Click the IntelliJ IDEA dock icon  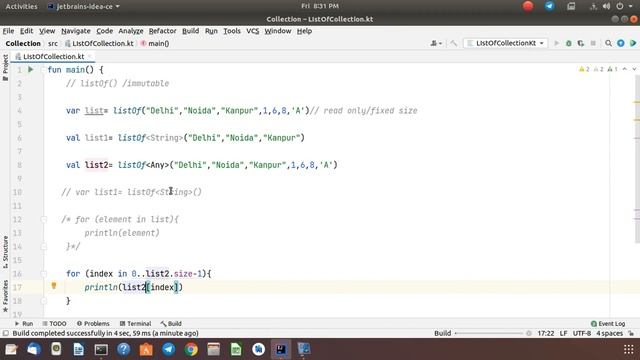click(281, 349)
